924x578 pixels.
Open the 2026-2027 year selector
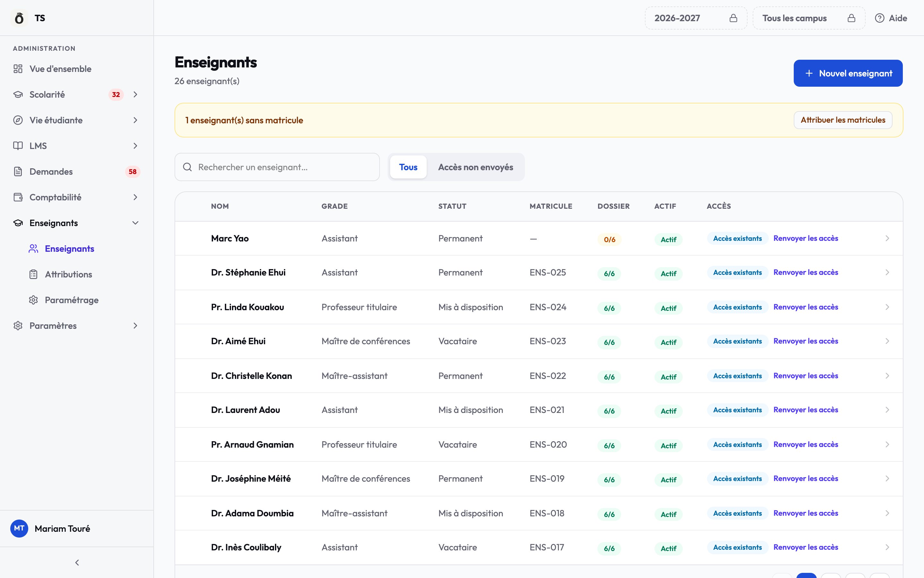(x=696, y=18)
